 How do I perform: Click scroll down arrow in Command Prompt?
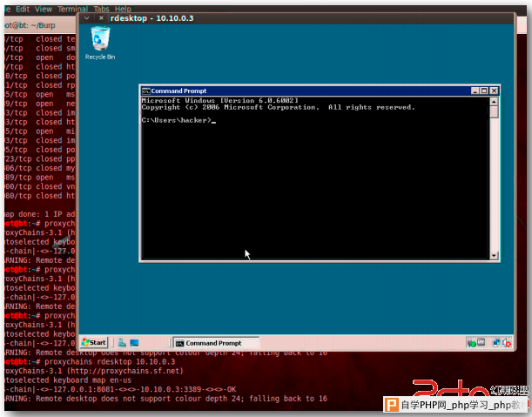494,255
